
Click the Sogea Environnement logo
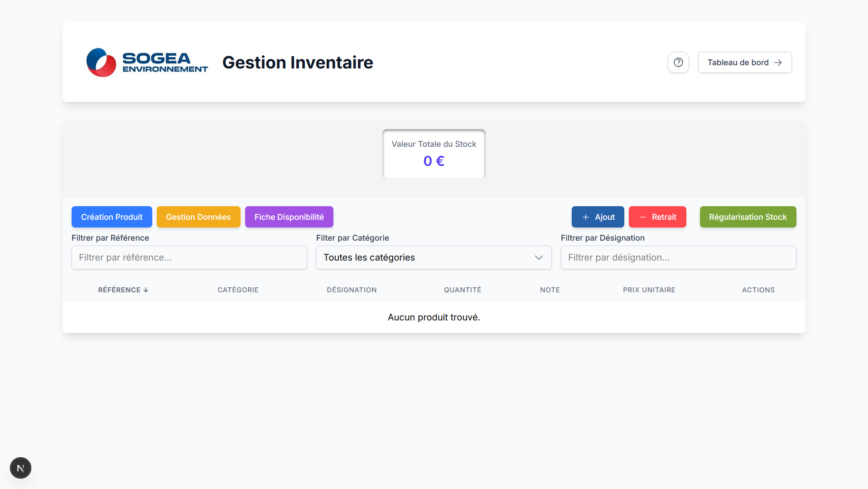147,63
